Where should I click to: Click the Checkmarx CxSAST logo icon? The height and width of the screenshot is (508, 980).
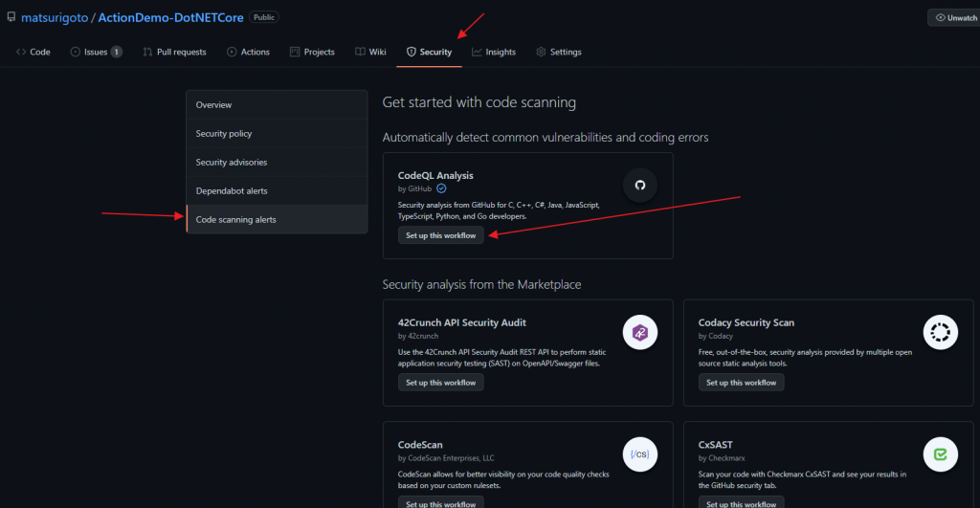(x=941, y=454)
